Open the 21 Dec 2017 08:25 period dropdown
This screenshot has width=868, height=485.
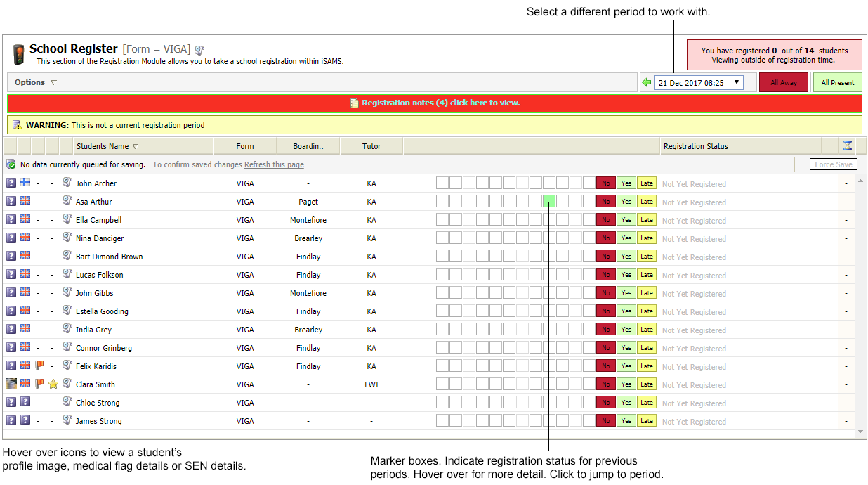tap(697, 82)
